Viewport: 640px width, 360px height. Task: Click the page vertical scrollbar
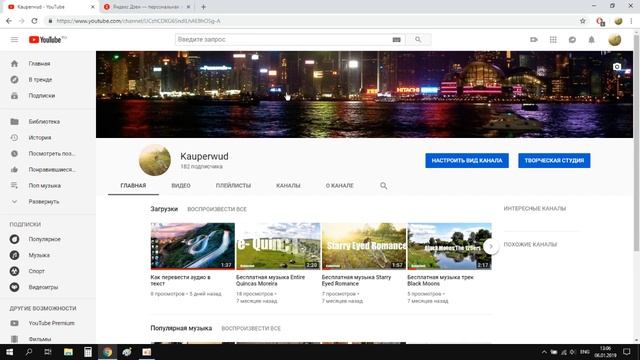point(636,143)
